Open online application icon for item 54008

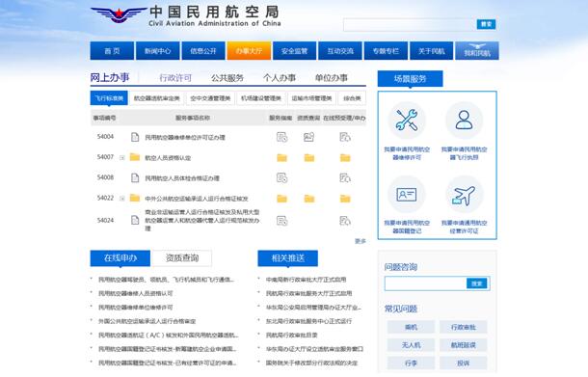click(345, 177)
